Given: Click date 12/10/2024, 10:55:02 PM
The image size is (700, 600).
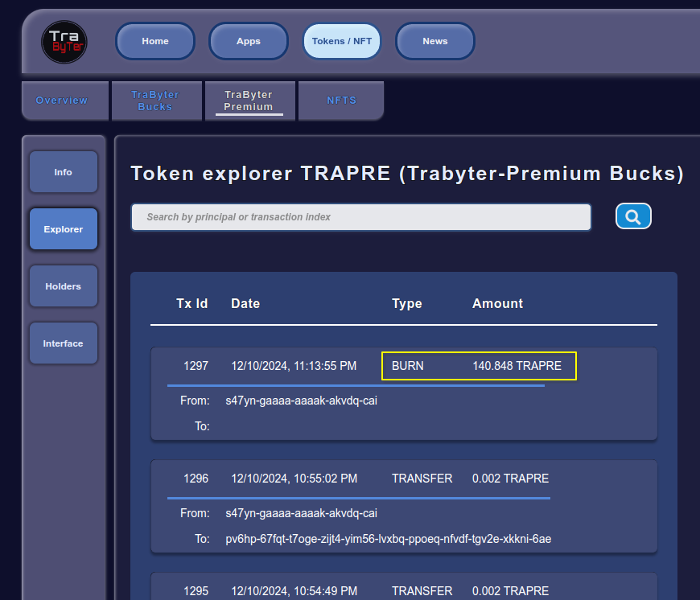Looking at the screenshot, I should point(294,479).
